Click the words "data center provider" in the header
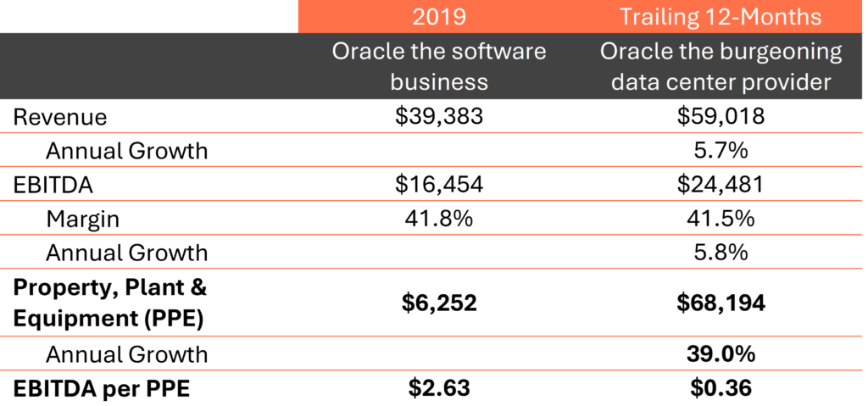The image size is (868, 406). [721, 81]
